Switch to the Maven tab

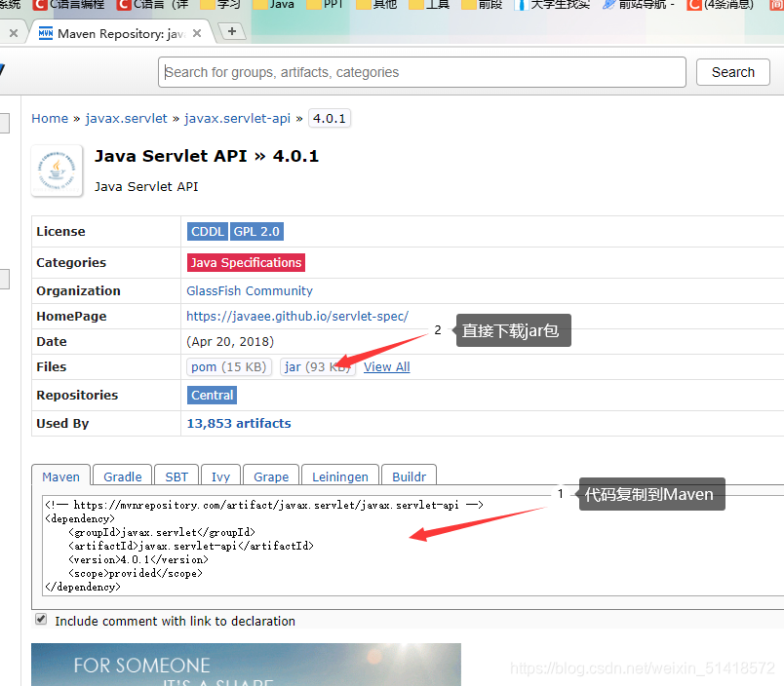pyautogui.click(x=61, y=476)
